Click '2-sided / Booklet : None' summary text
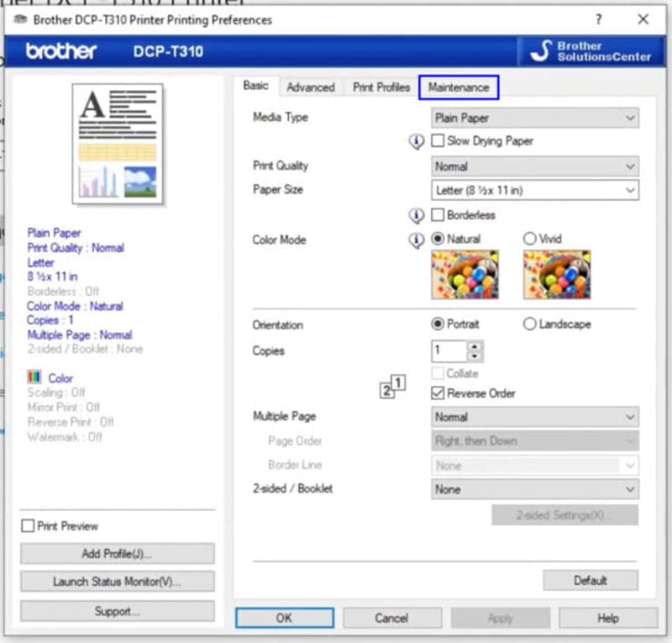This screenshot has height=643, width=672. click(85, 349)
